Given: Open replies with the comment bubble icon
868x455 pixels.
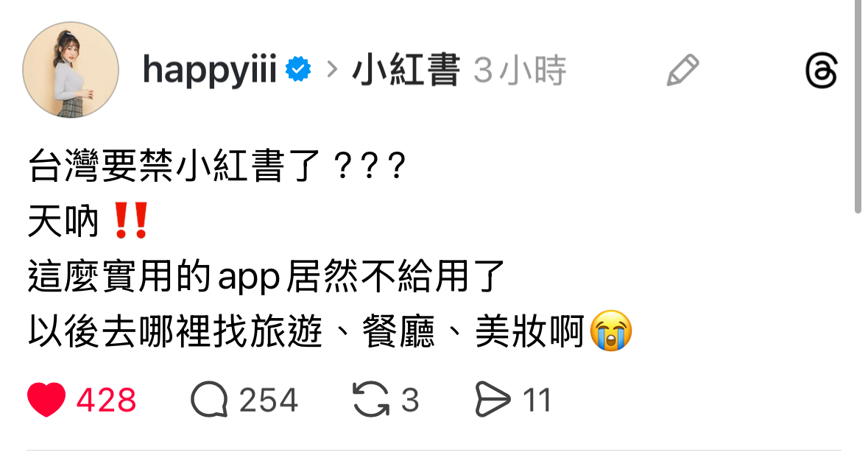Looking at the screenshot, I should 209,399.
